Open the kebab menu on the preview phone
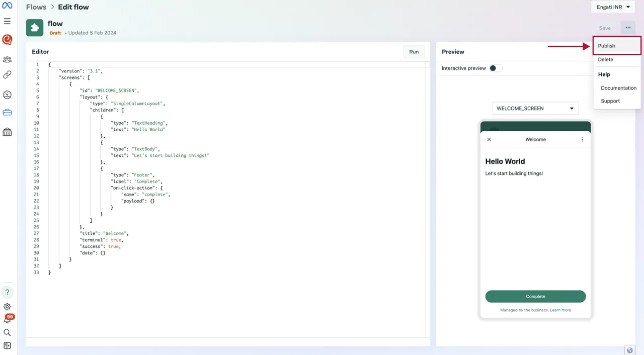This screenshot has width=644, height=355. 582,139
